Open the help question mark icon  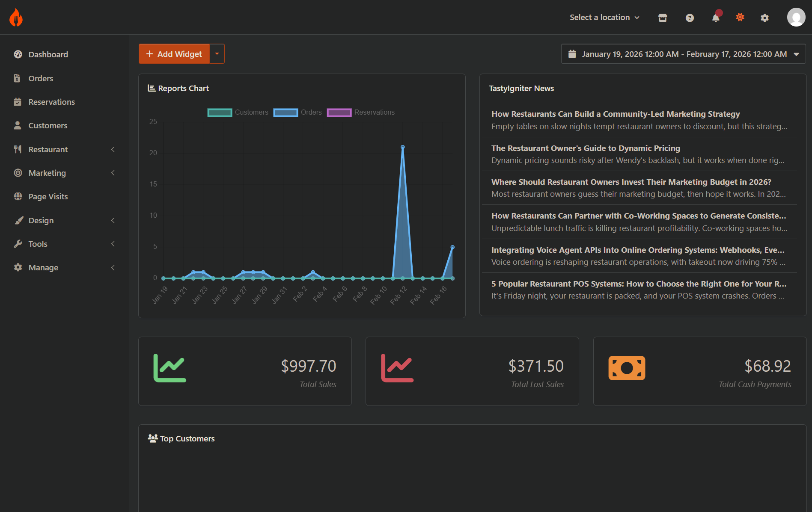click(x=690, y=18)
